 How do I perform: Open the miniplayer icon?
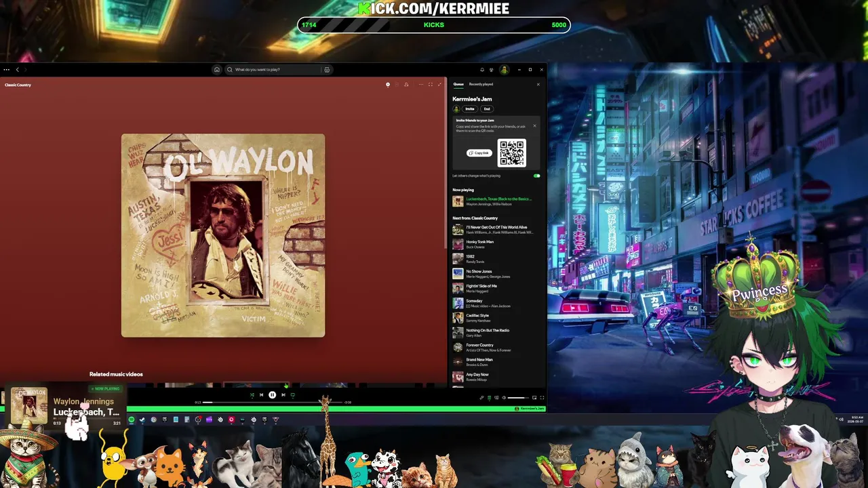534,398
